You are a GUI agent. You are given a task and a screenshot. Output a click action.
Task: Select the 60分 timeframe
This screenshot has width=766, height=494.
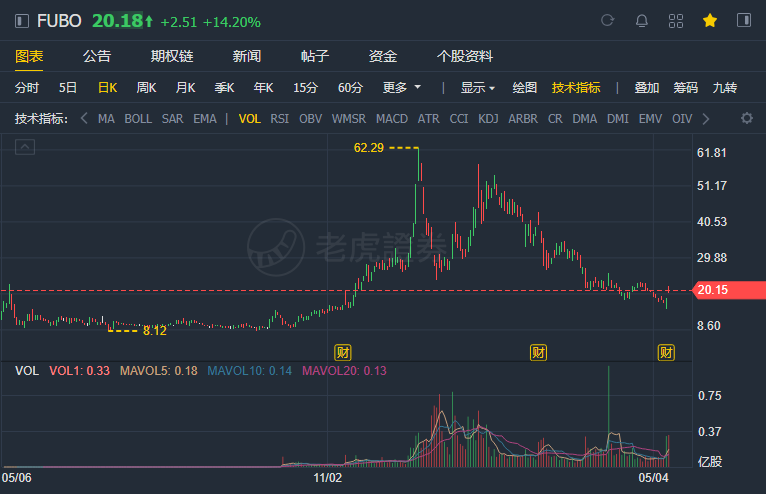coord(350,87)
